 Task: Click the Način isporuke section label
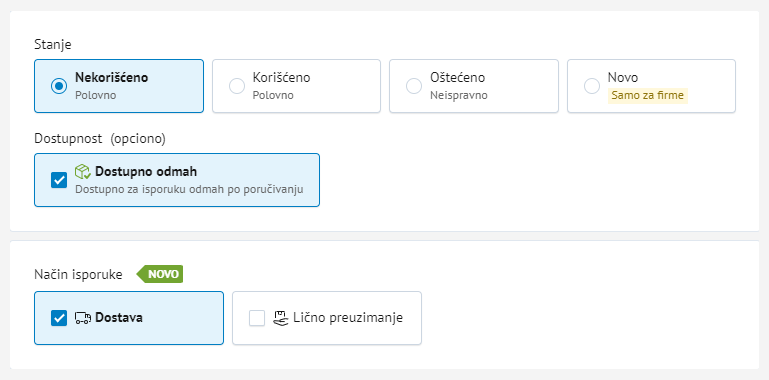[78, 275]
